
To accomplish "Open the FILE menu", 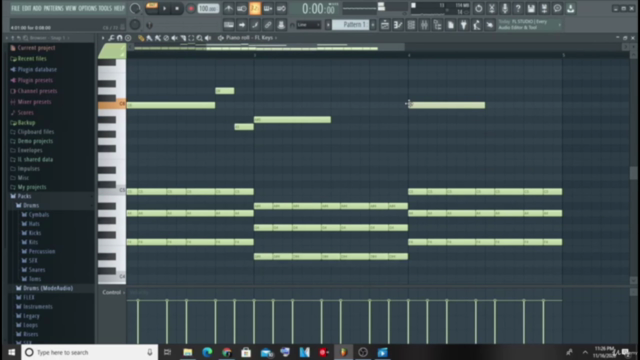I will (16, 8).
